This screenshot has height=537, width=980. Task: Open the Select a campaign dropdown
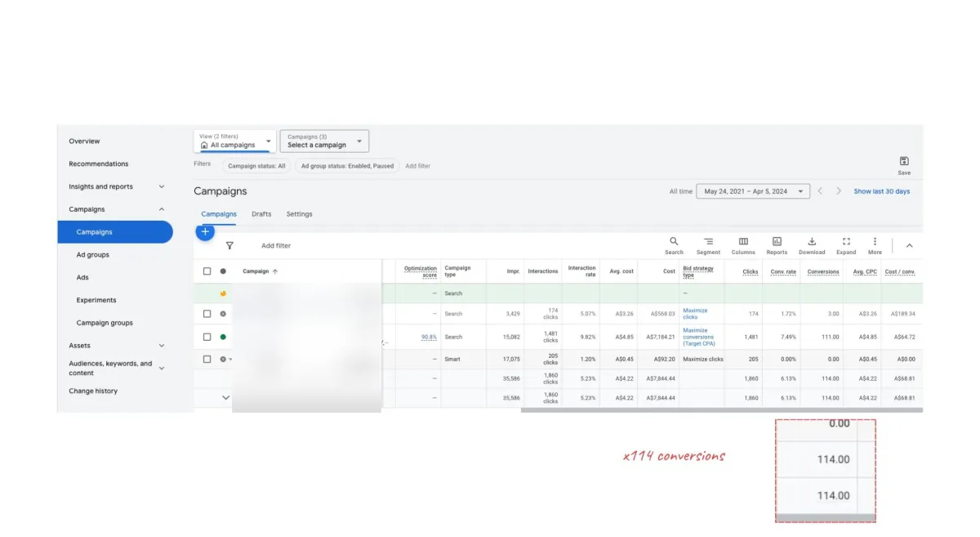324,141
